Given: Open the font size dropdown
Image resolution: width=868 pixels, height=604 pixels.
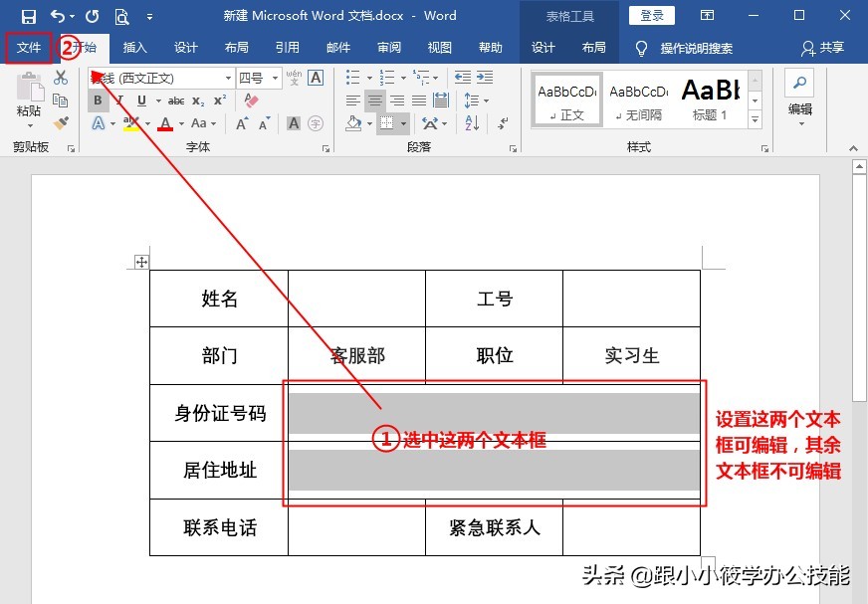Looking at the screenshot, I should click(x=274, y=77).
